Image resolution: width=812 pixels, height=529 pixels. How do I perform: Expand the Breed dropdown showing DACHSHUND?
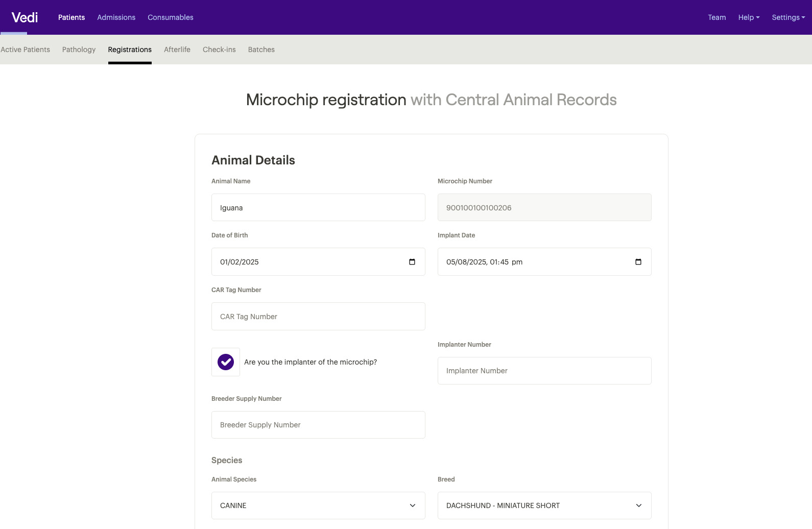coord(544,506)
